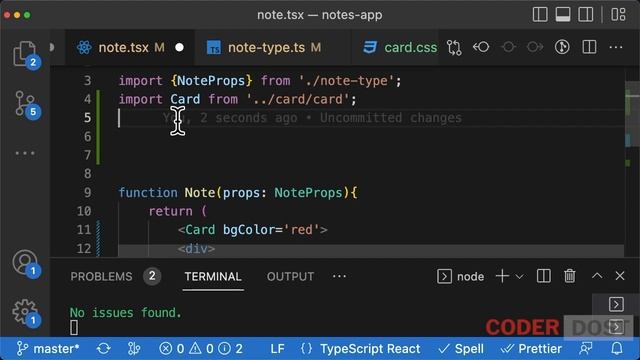Switch to the note.tsx tab
The width and height of the screenshot is (640, 360).
(x=130, y=48)
